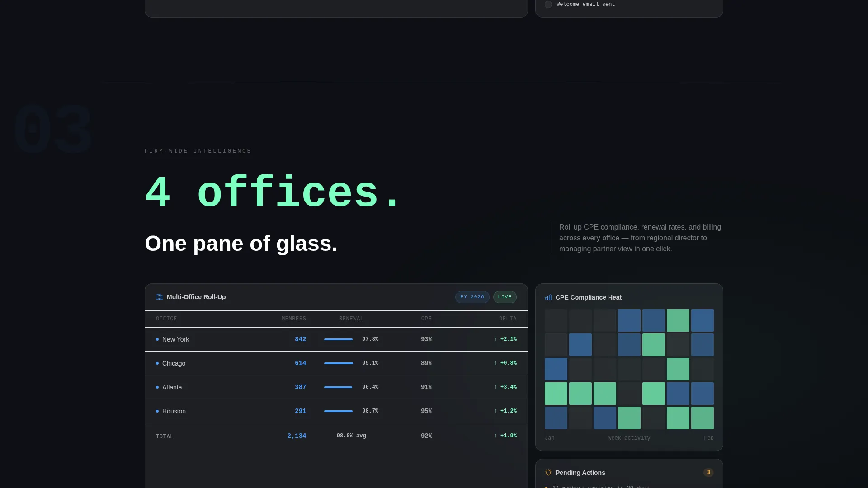Click the +0.8% delta for Chicago
The width and height of the screenshot is (868, 488).
505,363
